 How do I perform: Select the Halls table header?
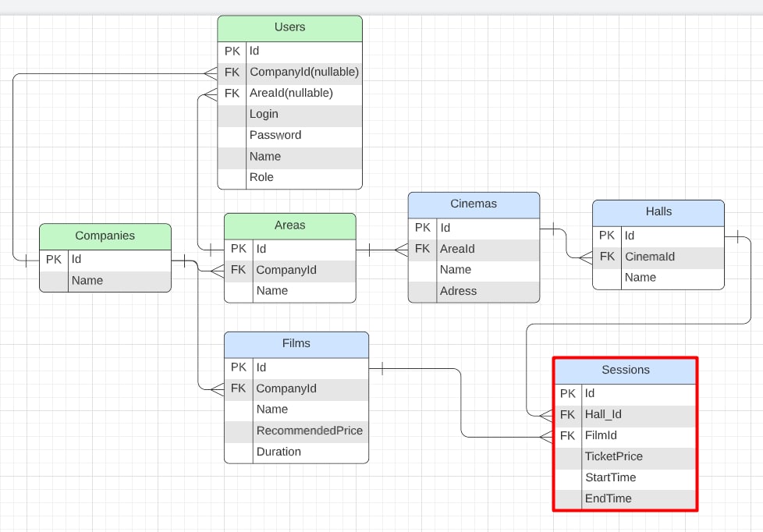[658, 211]
